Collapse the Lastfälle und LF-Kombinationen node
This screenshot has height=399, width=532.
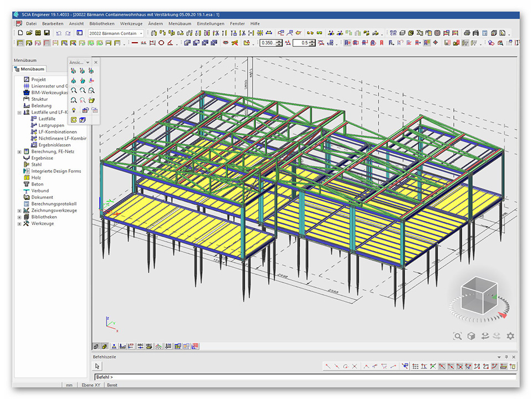pyautogui.click(x=19, y=112)
